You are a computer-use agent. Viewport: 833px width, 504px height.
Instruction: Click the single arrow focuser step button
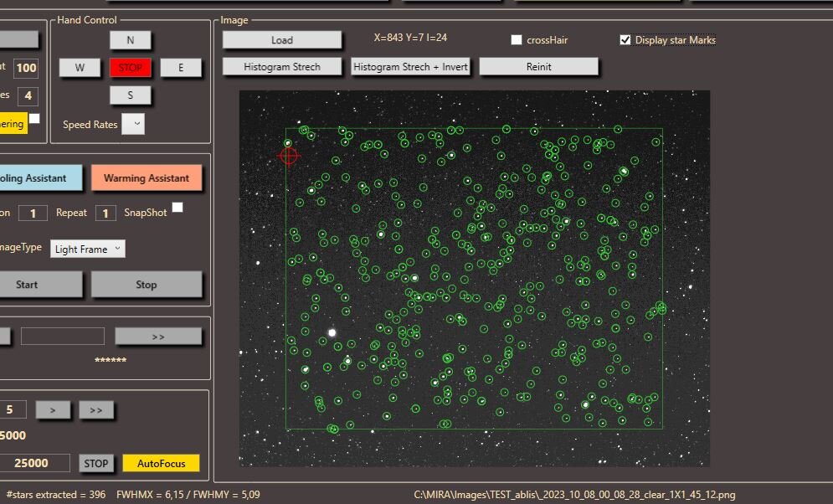tap(53, 410)
